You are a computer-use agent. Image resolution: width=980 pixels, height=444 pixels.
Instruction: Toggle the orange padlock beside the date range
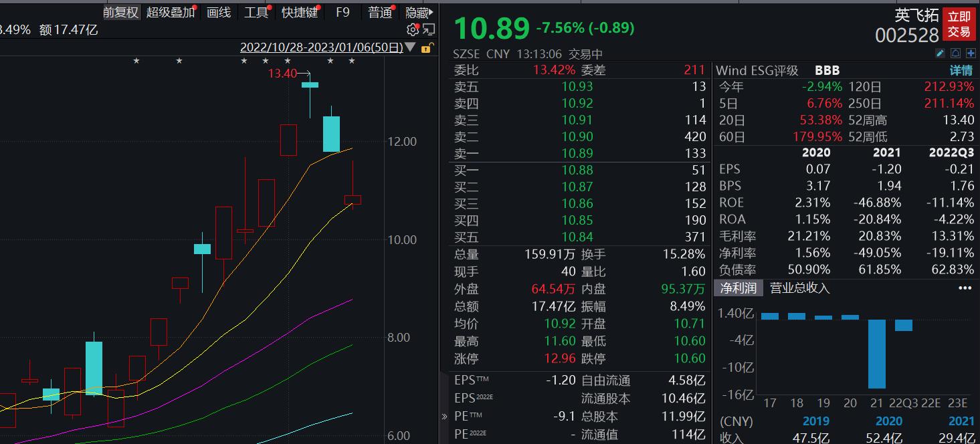pyautogui.click(x=426, y=49)
